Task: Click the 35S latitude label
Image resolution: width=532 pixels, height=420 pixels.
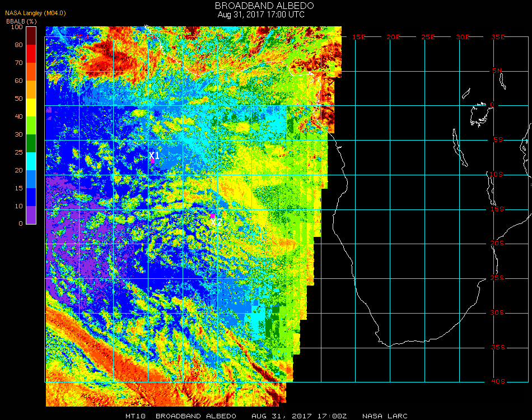Action: tap(498, 347)
